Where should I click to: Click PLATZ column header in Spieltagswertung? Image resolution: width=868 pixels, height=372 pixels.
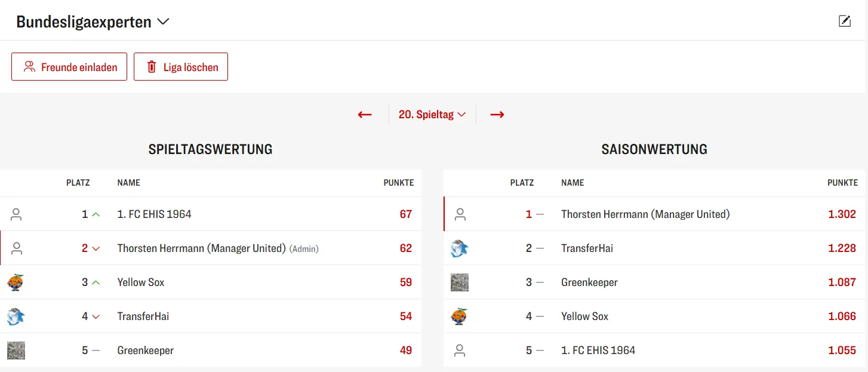tap(78, 183)
